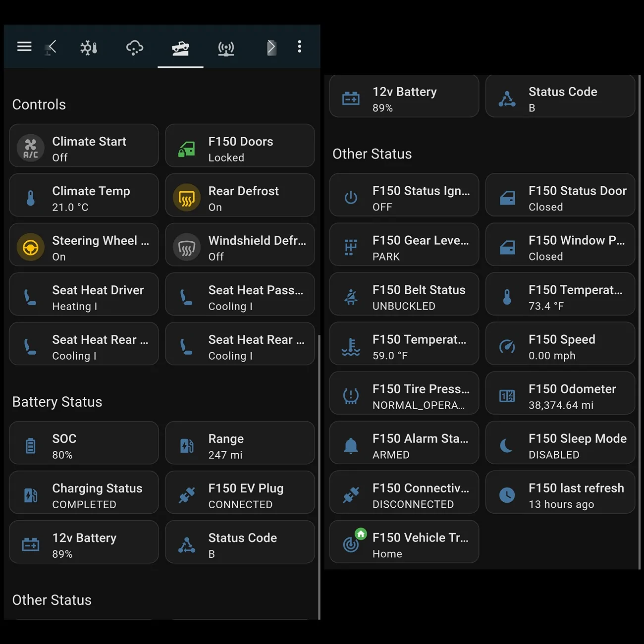Click F150 EV Plug icon

(x=187, y=495)
